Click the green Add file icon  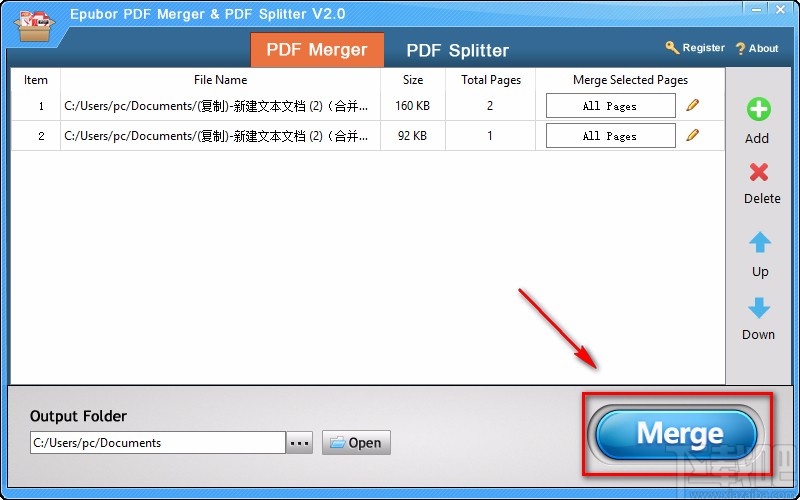pos(759,109)
